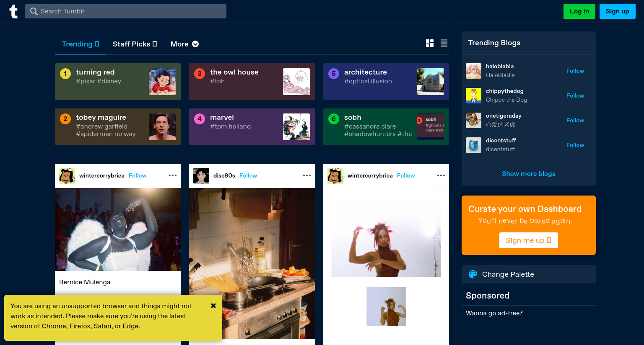
Task: Open trending topic the owl house
Action: (252, 82)
